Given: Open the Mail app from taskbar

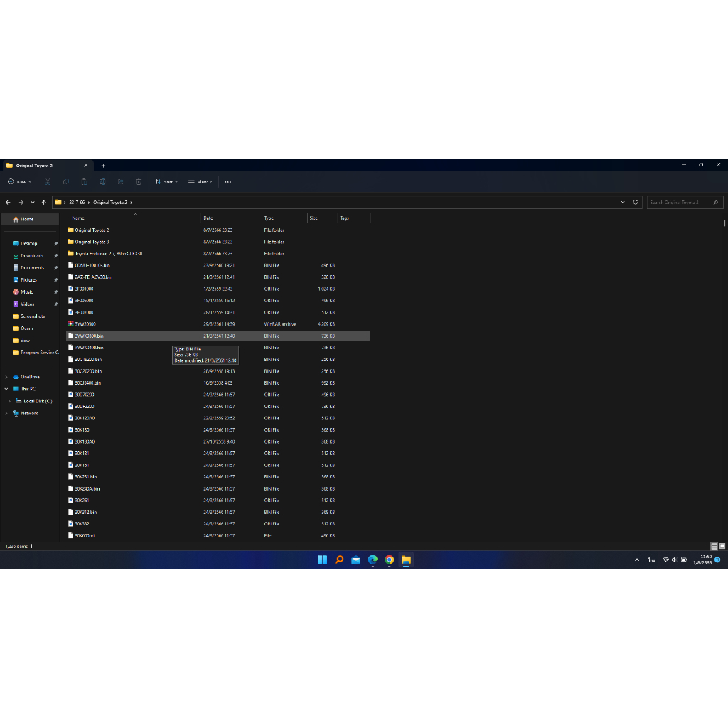Looking at the screenshot, I should [x=356, y=560].
